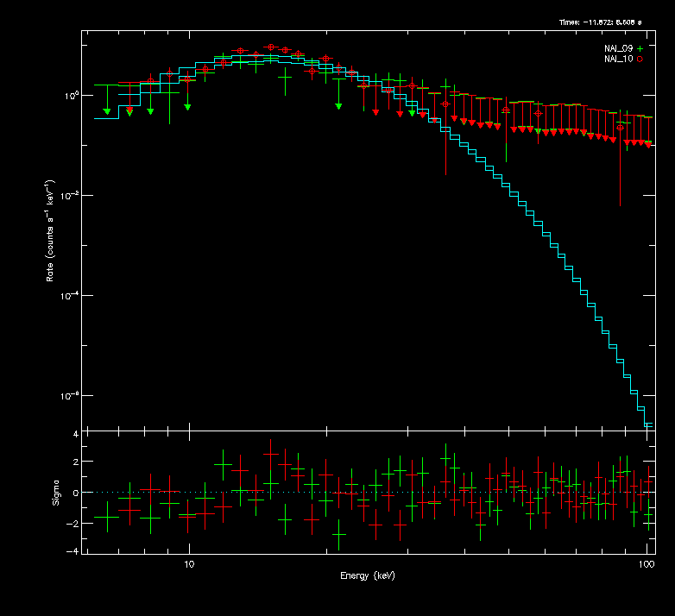Click the Sigma axis label
Screen dimensions: 675x616
pos(56,492)
